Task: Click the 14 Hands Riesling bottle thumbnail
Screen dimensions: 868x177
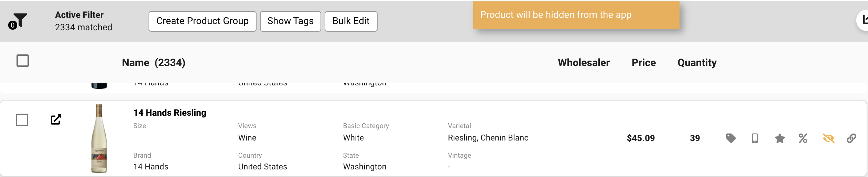Action: [x=99, y=138]
